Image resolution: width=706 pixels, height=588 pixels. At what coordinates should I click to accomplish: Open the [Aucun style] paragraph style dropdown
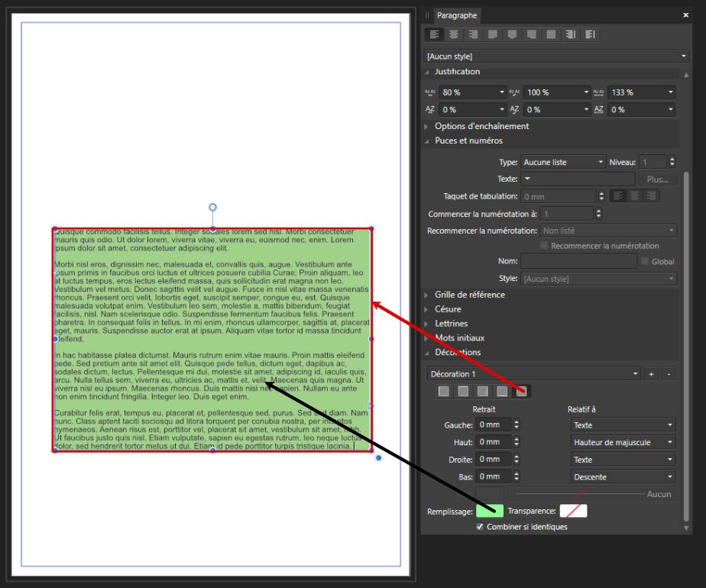pyautogui.click(x=556, y=57)
